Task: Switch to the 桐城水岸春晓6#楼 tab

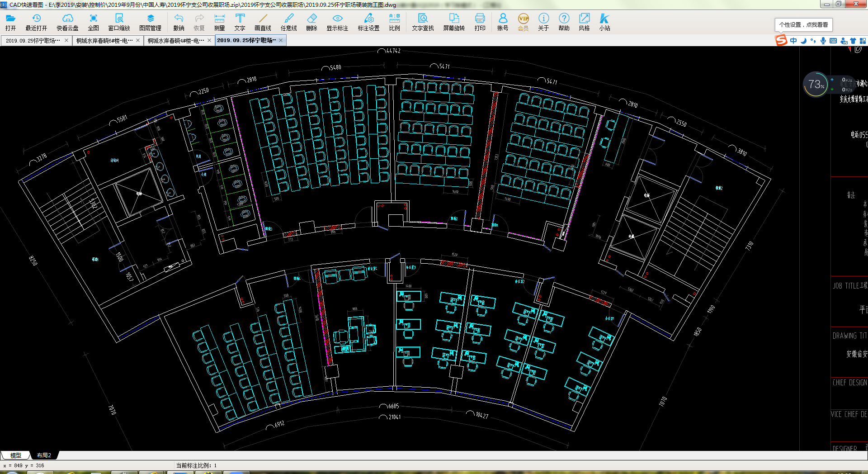Action: coord(104,41)
